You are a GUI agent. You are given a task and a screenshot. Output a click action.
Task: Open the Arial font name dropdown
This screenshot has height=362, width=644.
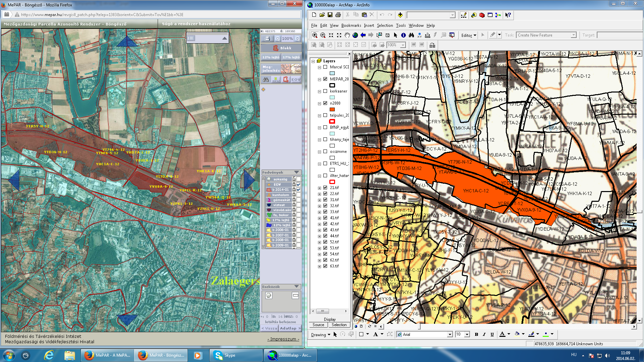pyautogui.click(x=449, y=335)
